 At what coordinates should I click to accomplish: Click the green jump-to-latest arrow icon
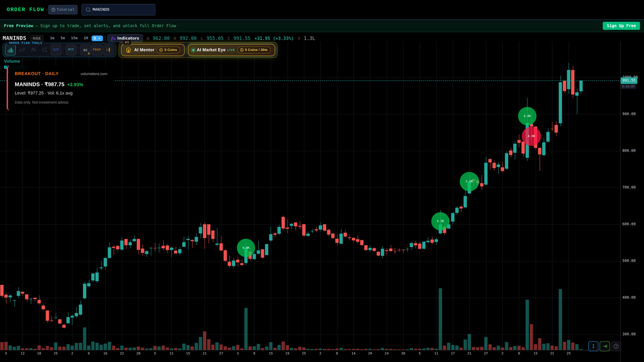[605, 346]
